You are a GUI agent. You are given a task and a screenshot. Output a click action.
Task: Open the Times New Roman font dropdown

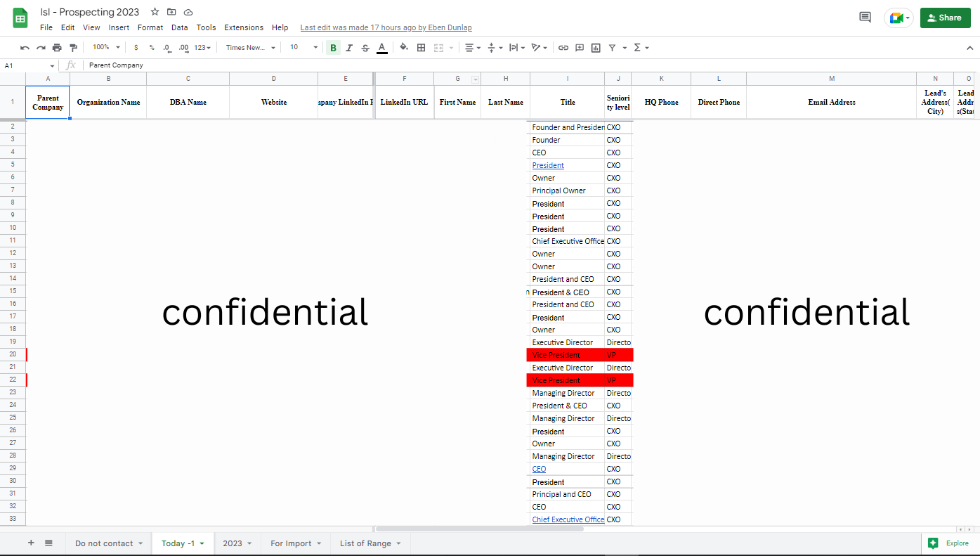point(249,48)
